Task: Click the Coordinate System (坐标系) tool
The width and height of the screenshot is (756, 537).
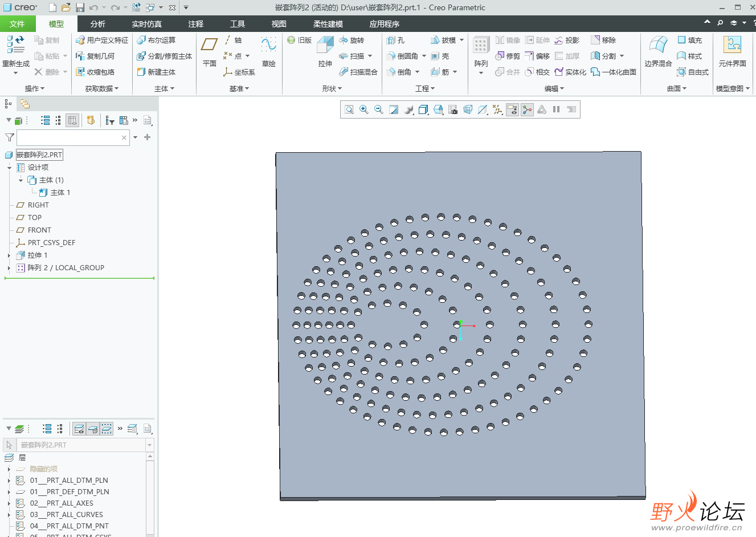Action: (x=239, y=72)
